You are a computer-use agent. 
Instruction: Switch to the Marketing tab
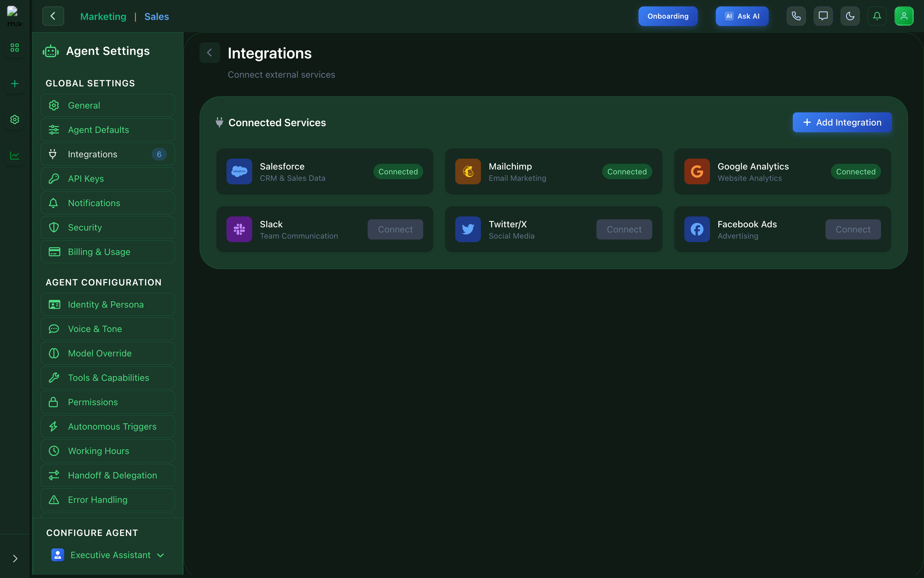[x=103, y=16]
